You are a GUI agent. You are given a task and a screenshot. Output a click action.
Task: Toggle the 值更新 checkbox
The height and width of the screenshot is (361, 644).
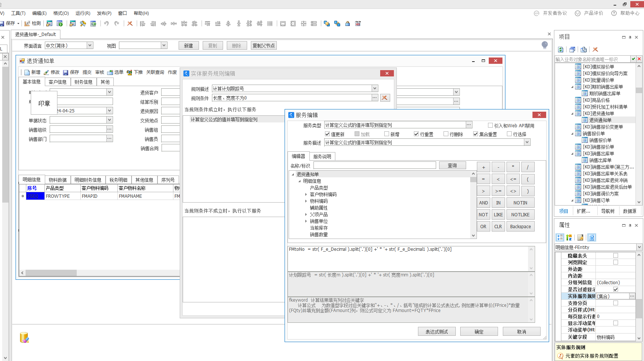point(327,134)
